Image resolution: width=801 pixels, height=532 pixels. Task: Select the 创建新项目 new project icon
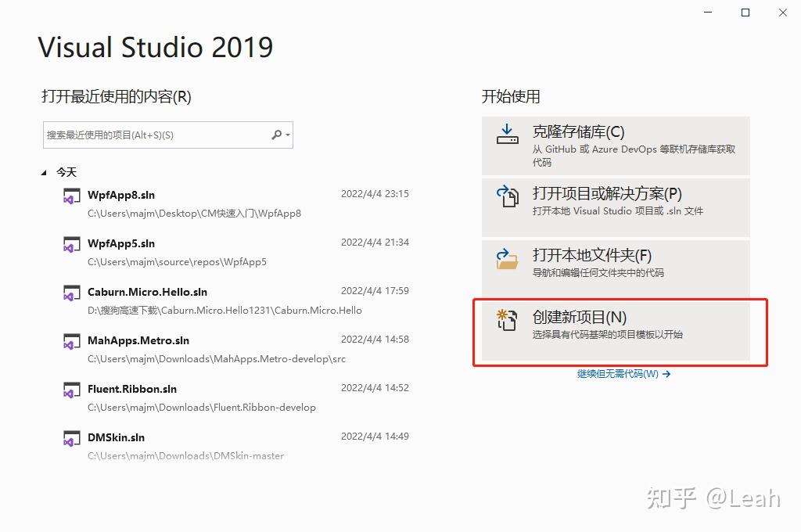(507, 320)
